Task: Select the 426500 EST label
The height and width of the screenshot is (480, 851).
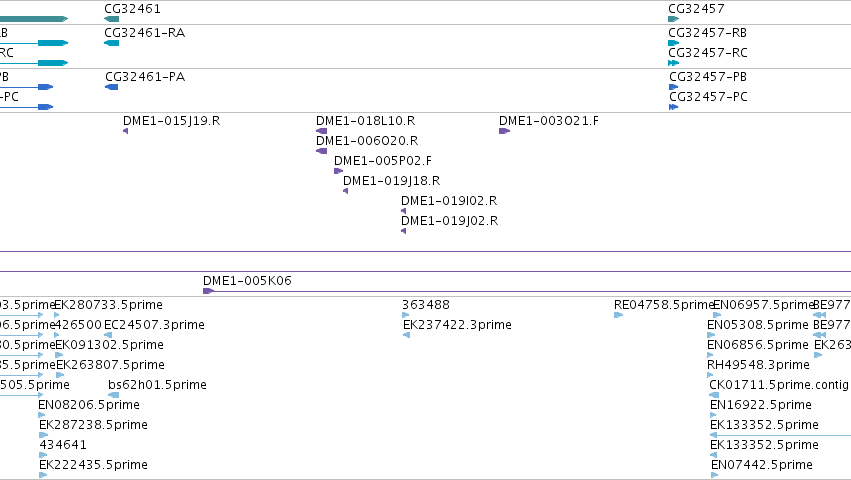Action: click(x=78, y=325)
